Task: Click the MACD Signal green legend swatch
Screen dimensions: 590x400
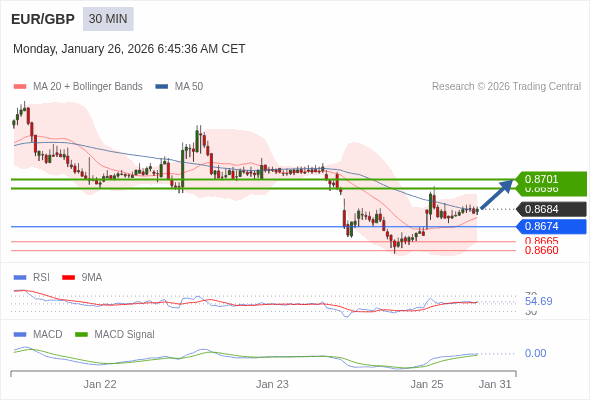Action: pos(81,335)
